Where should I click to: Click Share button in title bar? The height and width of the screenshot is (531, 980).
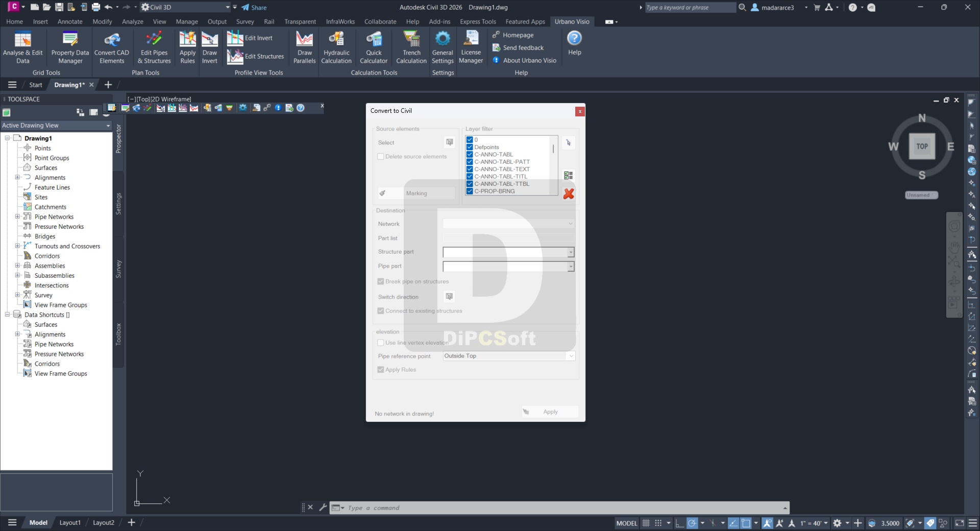(254, 8)
